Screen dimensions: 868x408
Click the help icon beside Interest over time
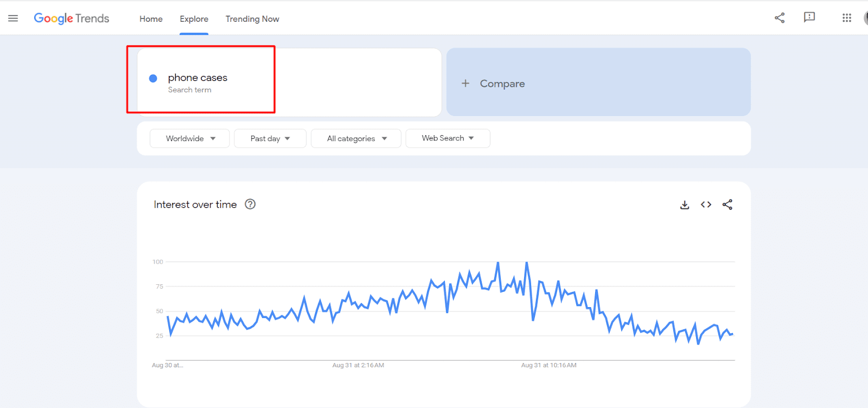[x=250, y=204]
